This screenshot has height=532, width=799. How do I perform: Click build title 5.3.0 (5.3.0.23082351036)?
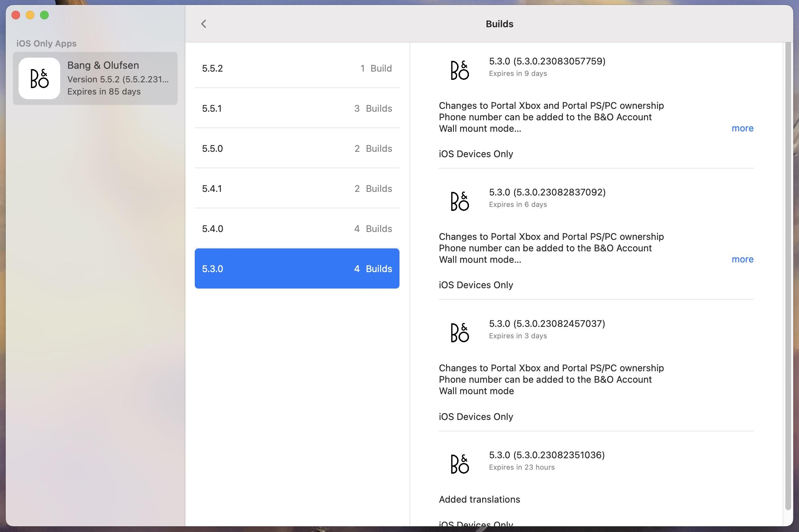click(x=547, y=455)
